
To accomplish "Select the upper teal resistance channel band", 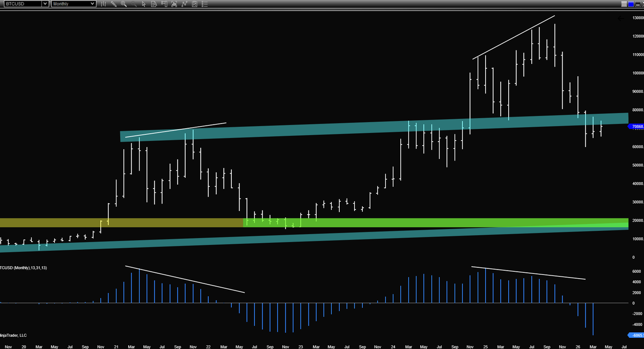I will pos(374,127).
